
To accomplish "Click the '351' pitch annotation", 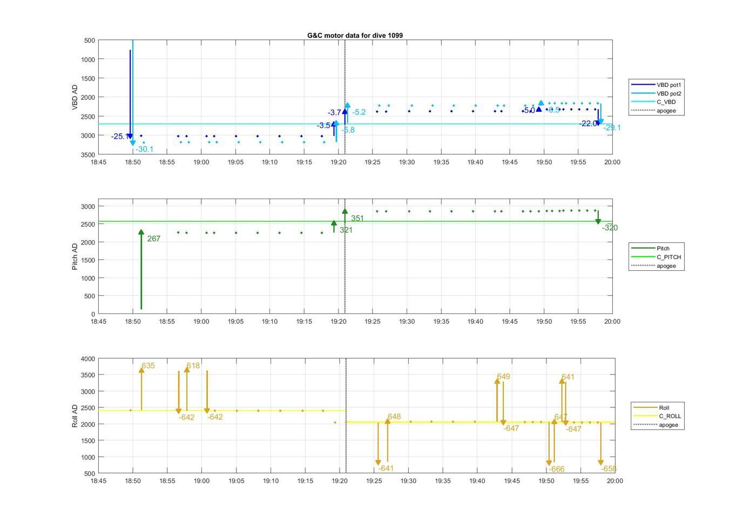I will (357, 219).
